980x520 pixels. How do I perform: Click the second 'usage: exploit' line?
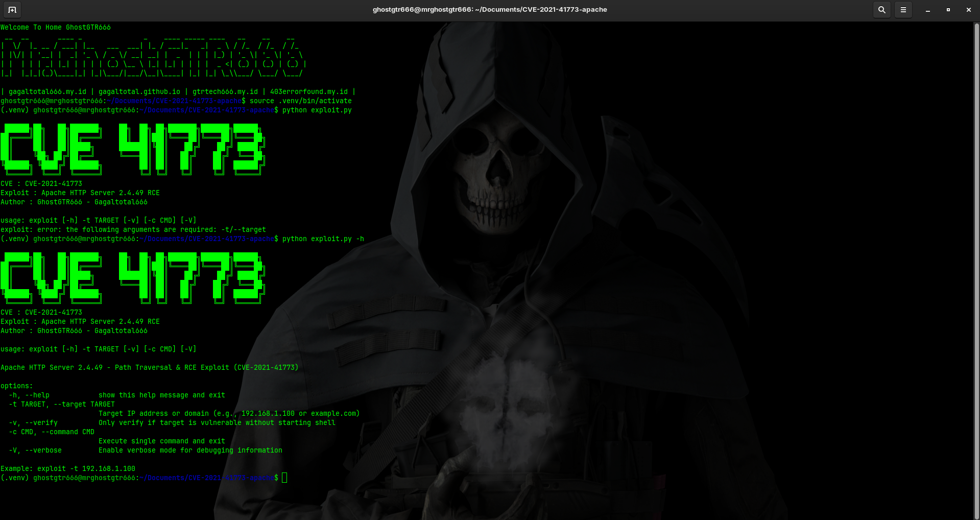click(99, 349)
